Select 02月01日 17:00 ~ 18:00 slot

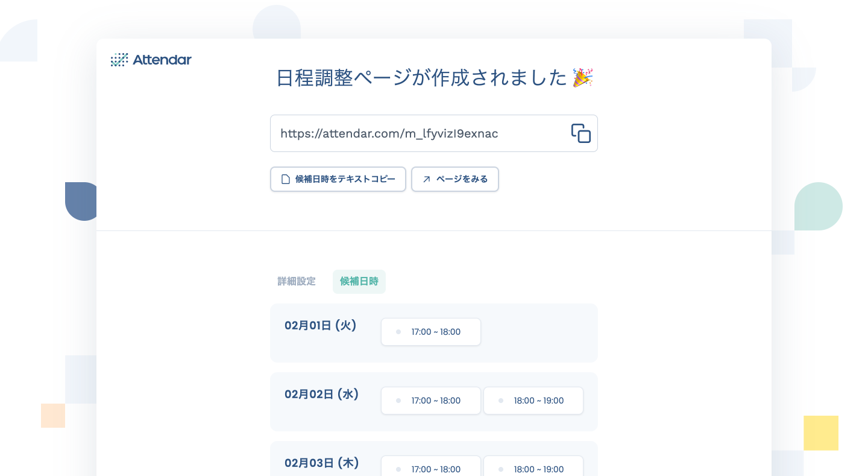[x=431, y=332]
